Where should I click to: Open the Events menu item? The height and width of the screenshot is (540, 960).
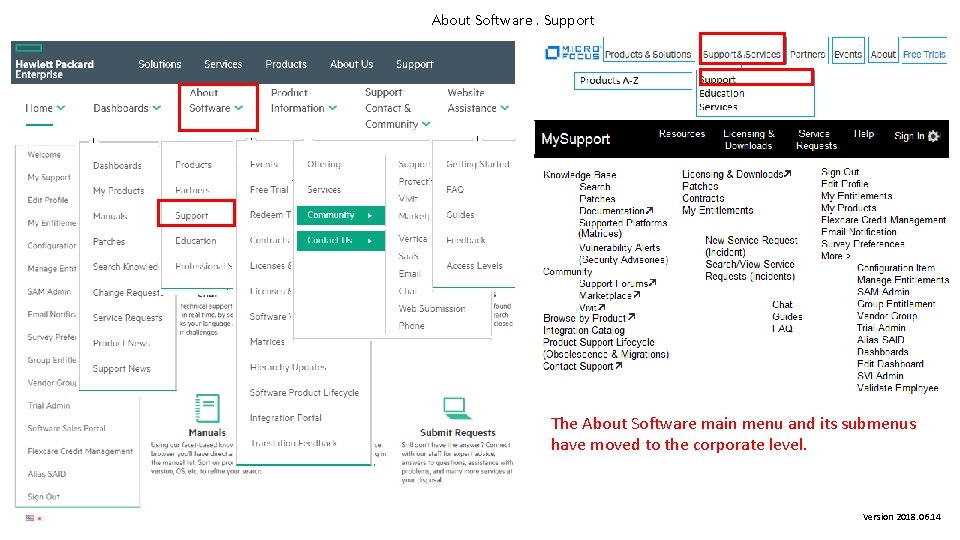click(x=848, y=54)
